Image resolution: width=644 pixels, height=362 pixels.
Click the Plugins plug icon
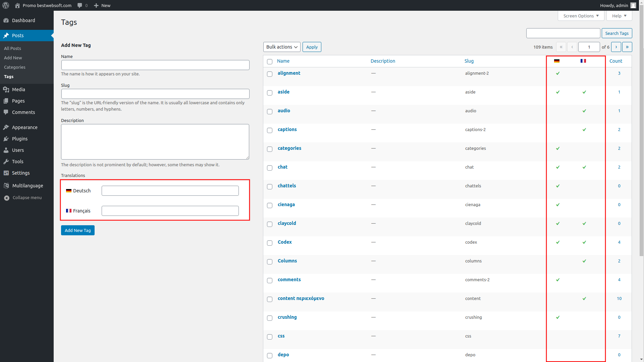pyautogui.click(x=6, y=139)
